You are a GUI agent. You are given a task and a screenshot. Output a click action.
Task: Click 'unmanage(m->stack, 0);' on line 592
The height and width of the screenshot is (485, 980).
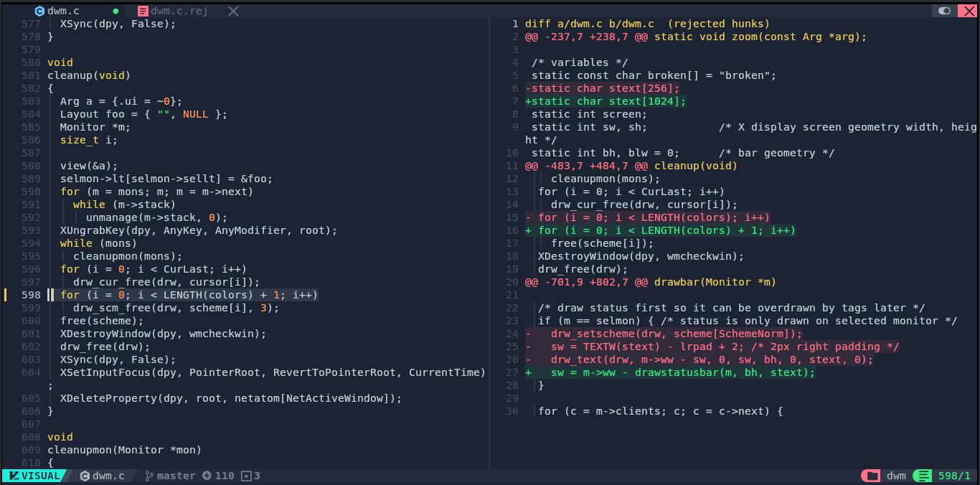click(156, 217)
